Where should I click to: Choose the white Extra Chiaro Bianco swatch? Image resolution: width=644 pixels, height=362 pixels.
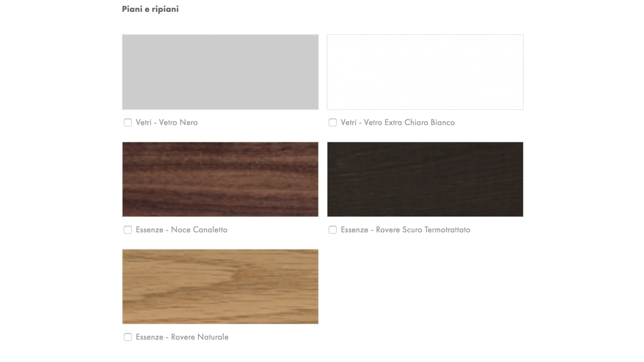(425, 72)
